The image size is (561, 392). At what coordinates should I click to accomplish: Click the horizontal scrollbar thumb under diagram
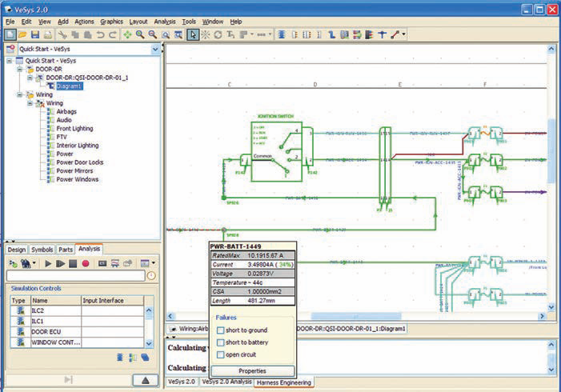coord(356,316)
